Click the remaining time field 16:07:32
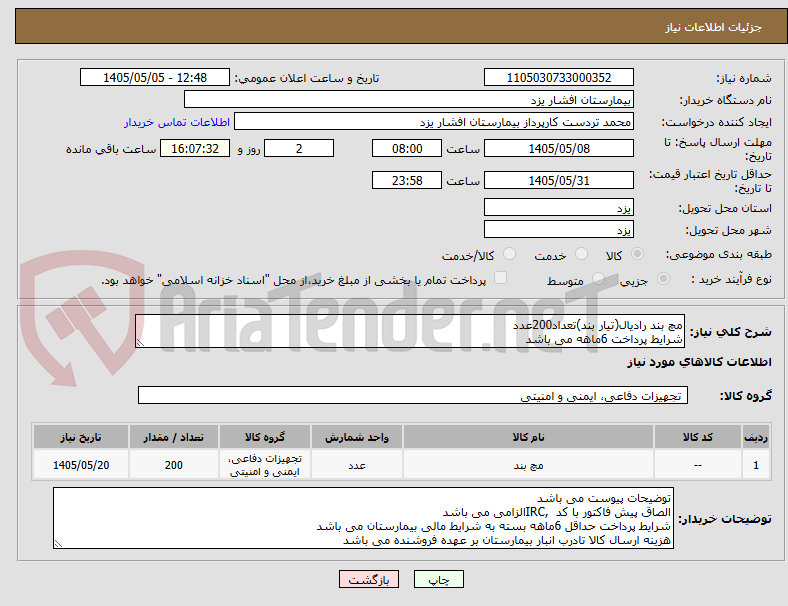This screenshot has height=606, width=788. click(195, 149)
